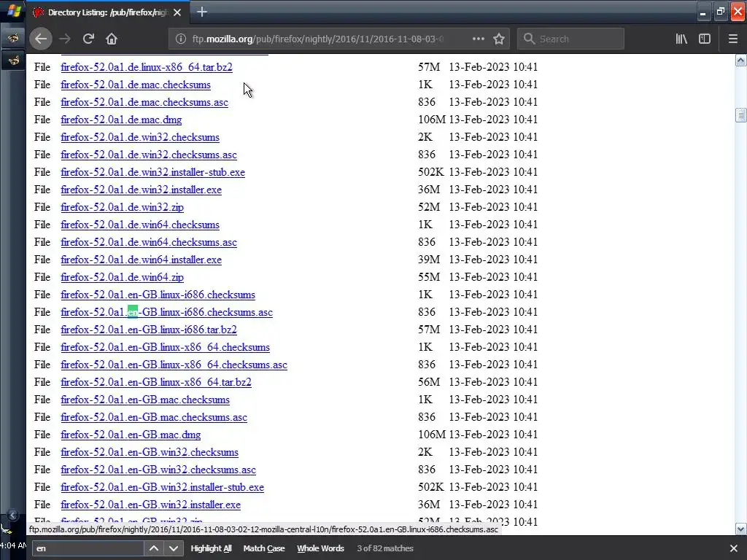This screenshot has height=560, width=747.
Task: Open the home page
Action: click(x=112, y=39)
